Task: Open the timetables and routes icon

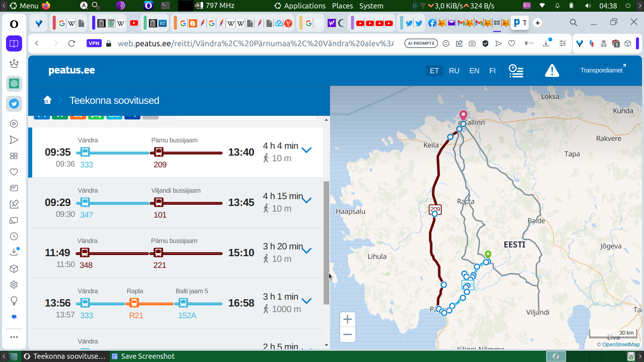Action: [516, 71]
